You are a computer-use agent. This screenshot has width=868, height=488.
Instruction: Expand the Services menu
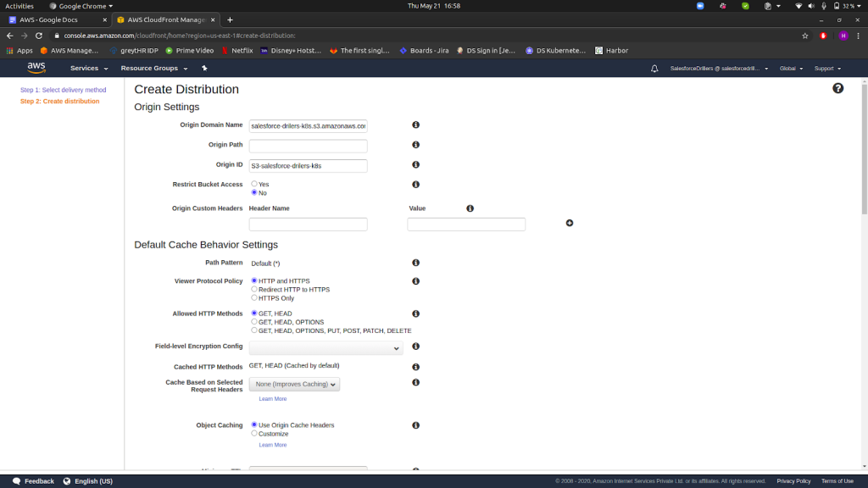pyautogui.click(x=88, y=68)
